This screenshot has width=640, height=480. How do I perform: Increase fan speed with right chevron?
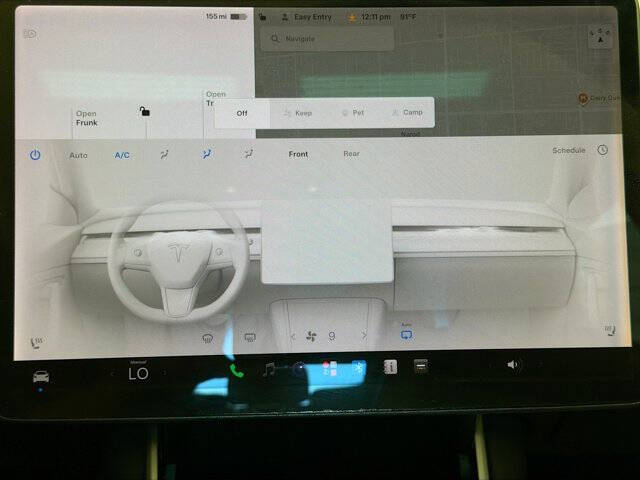(364, 336)
